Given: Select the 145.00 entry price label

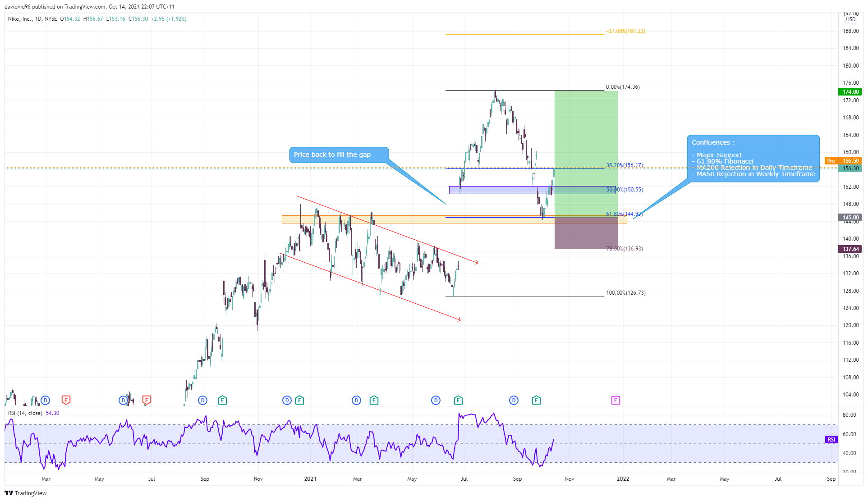Looking at the screenshot, I should coord(850,218).
